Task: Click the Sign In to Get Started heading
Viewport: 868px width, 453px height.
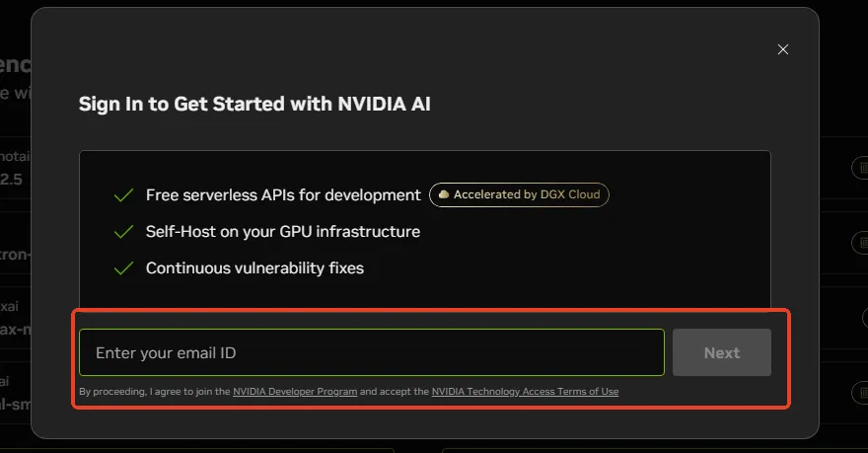Action: pyautogui.click(x=254, y=104)
